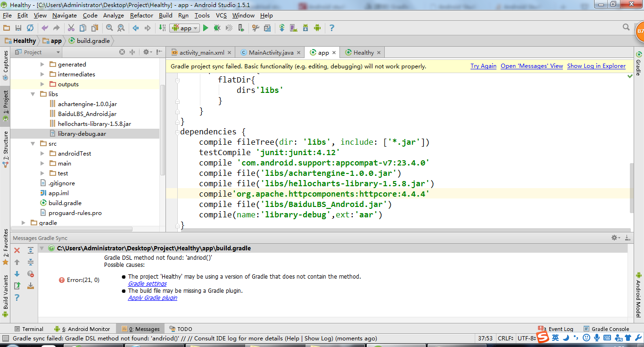Open the VCS menu

[x=221, y=16]
